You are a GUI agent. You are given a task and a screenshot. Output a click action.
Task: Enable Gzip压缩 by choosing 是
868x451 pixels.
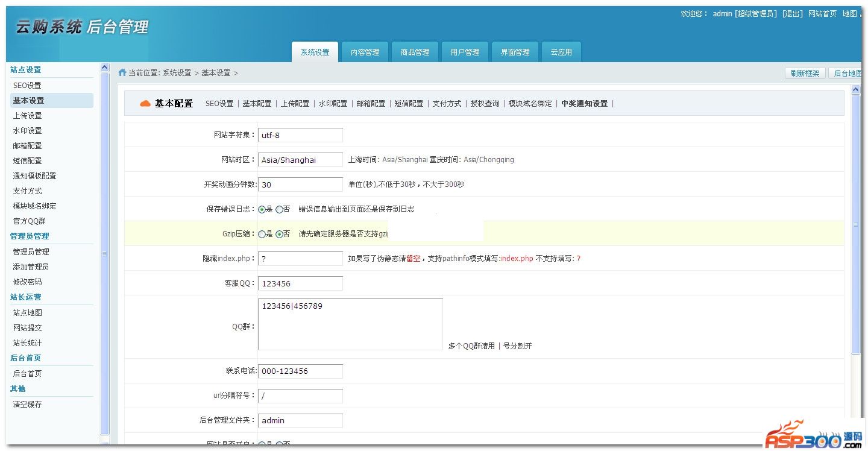[262, 234]
